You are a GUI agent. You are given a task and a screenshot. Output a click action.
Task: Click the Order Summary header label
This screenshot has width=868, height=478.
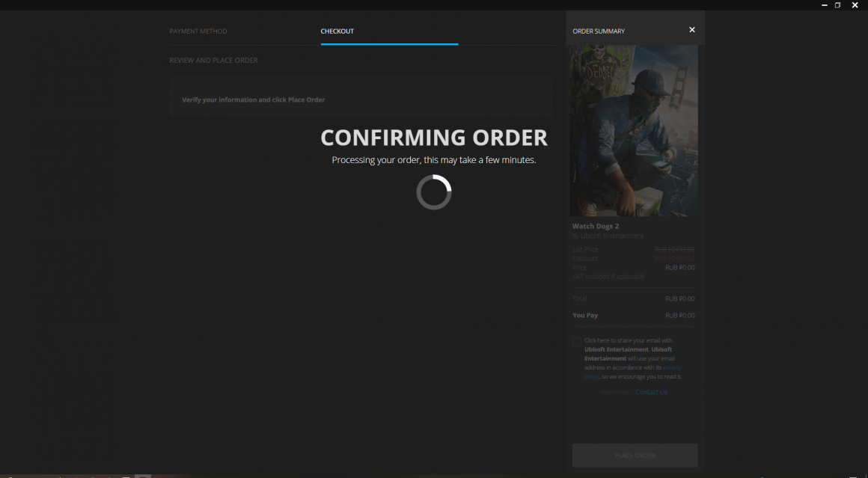[x=599, y=31]
